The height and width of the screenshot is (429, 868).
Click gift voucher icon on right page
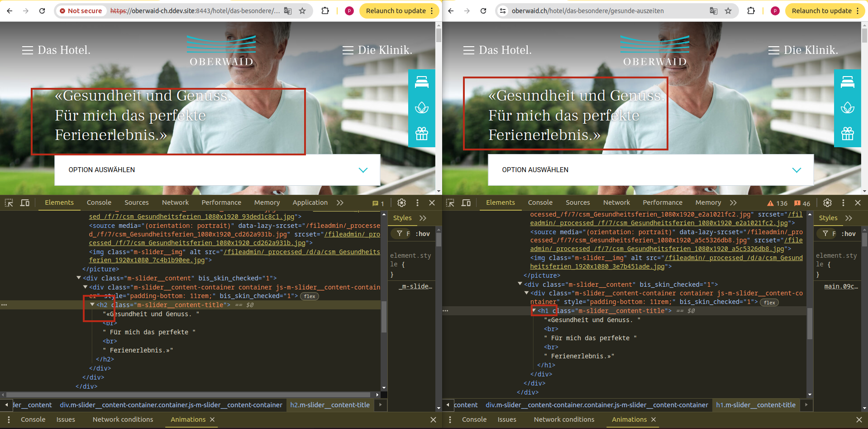(x=848, y=134)
